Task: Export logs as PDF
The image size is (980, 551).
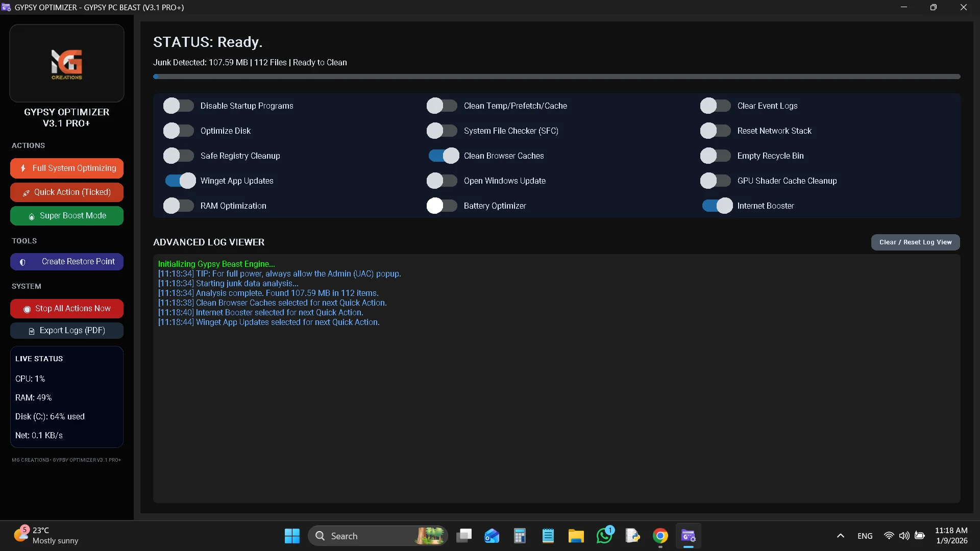Action: [67, 331]
